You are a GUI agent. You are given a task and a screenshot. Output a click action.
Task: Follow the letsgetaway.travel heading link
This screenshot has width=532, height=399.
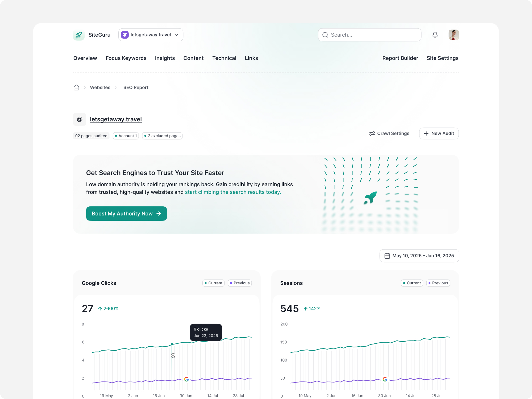coord(116,119)
